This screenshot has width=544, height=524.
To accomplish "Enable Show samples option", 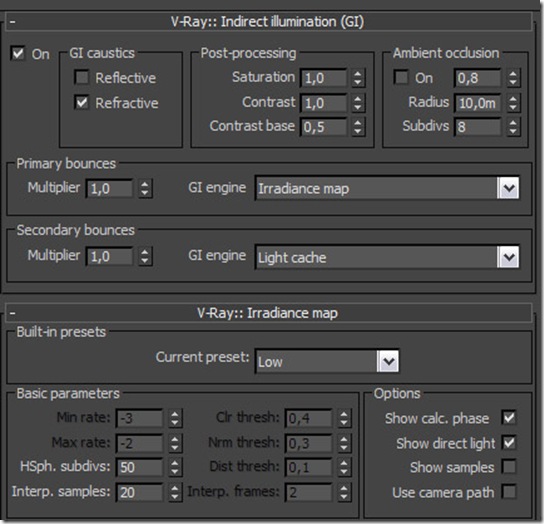I will 509,467.
